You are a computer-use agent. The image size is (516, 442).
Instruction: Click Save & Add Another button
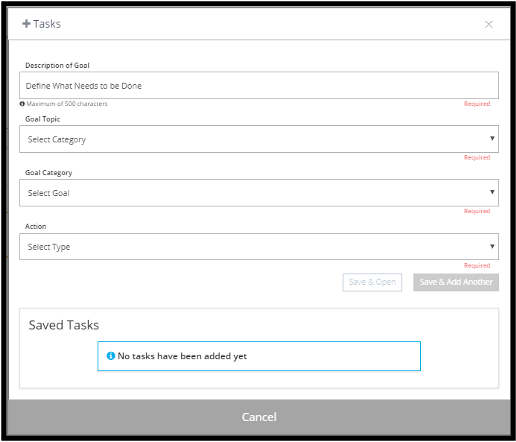click(x=456, y=282)
